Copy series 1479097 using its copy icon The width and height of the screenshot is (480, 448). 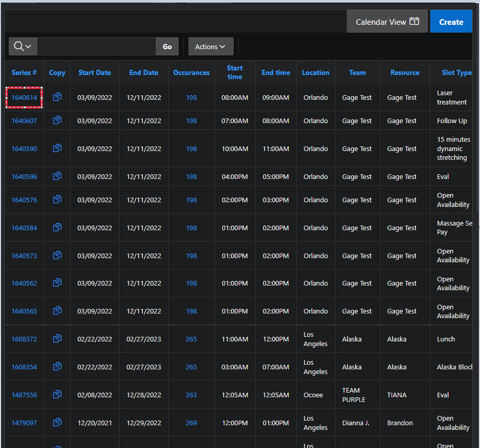coord(57,423)
